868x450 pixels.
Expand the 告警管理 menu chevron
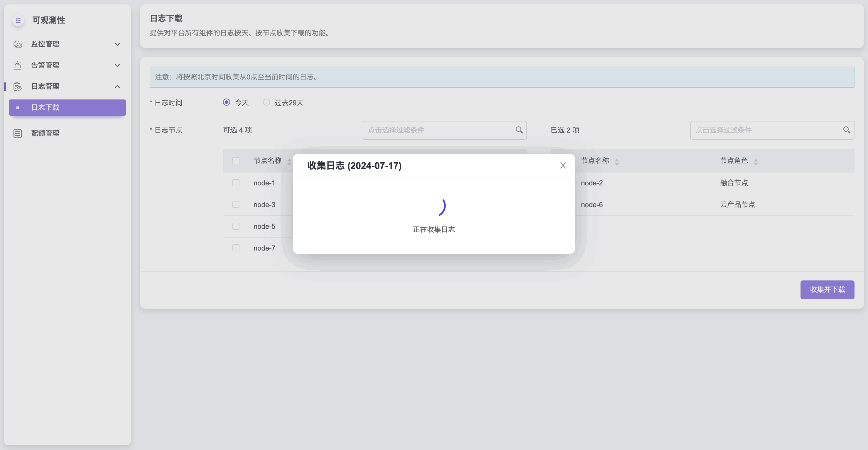click(117, 65)
